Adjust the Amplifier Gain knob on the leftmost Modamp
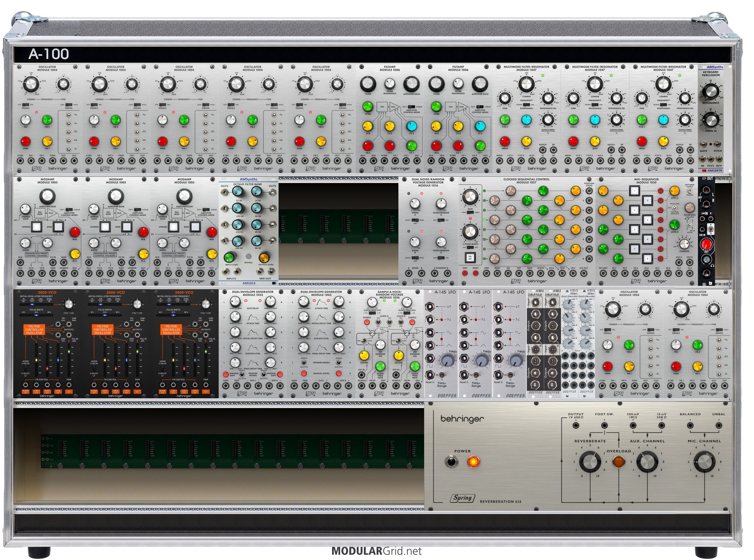 click(x=47, y=196)
